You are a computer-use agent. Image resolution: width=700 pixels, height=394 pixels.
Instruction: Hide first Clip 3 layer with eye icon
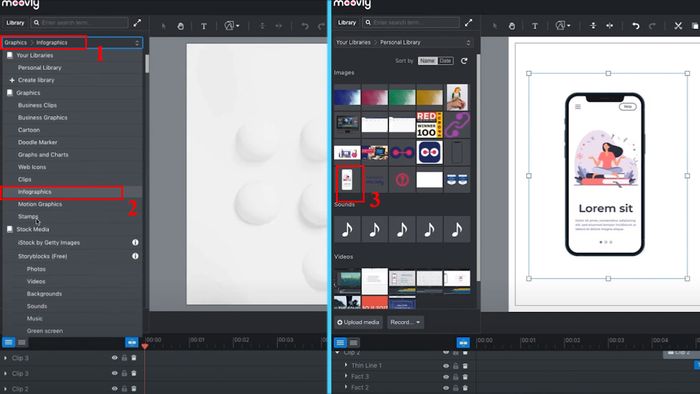click(115, 358)
